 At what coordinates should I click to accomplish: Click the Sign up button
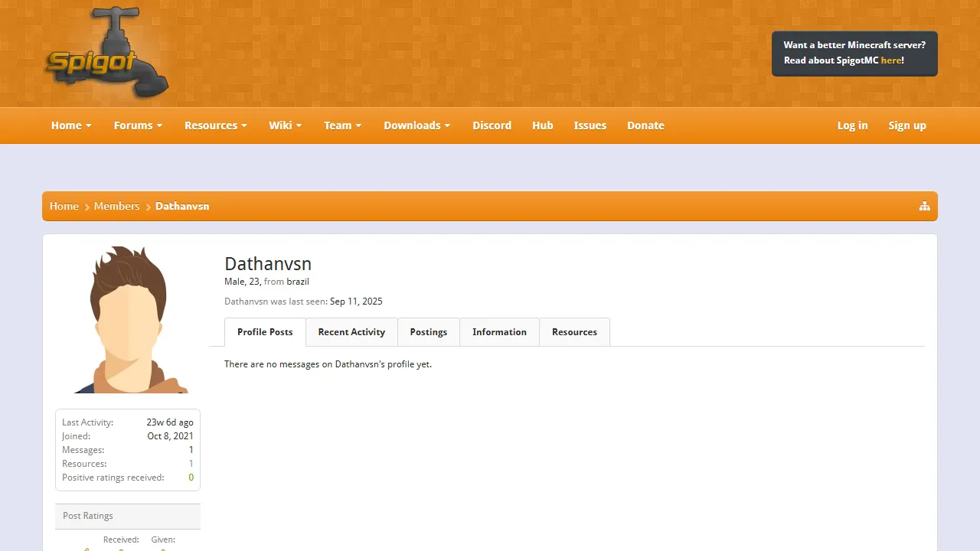coord(906,126)
